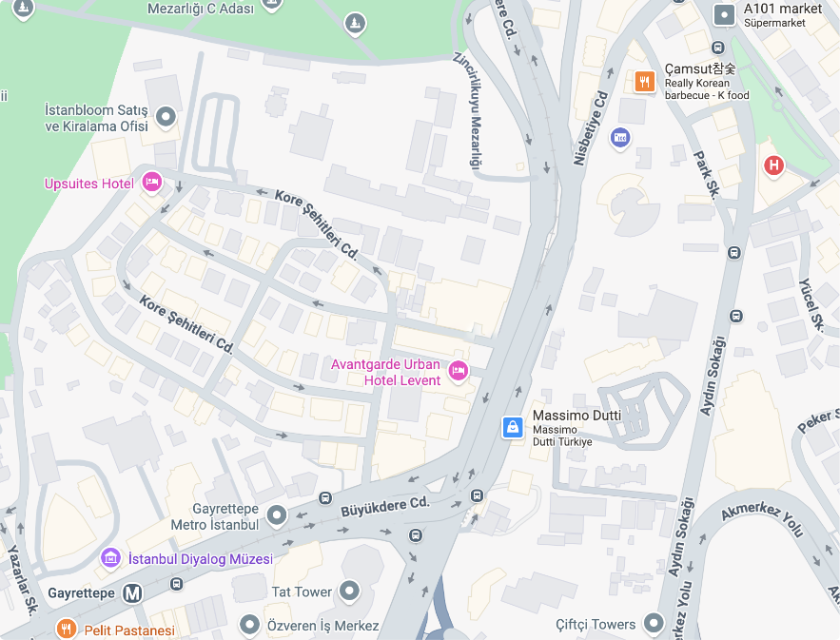The image size is (840, 640).
Task: Open the Massimo Dutti shopping bag pin
Action: coord(513,427)
